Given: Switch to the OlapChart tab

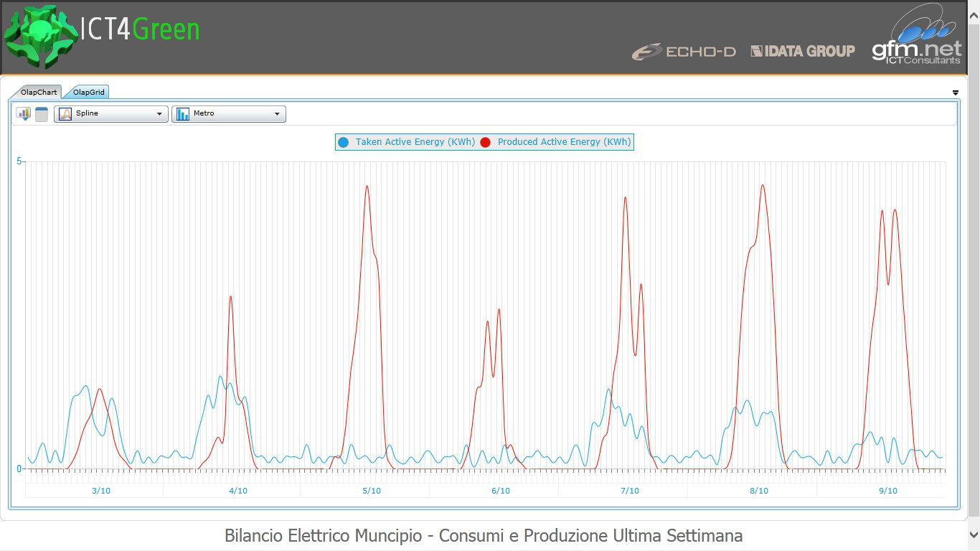Looking at the screenshot, I should (x=39, y=93).
